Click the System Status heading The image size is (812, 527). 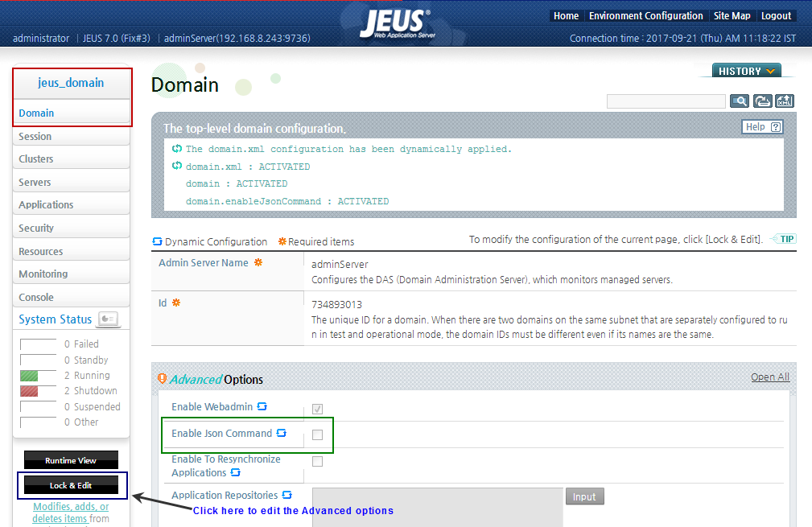click(55, 319)
